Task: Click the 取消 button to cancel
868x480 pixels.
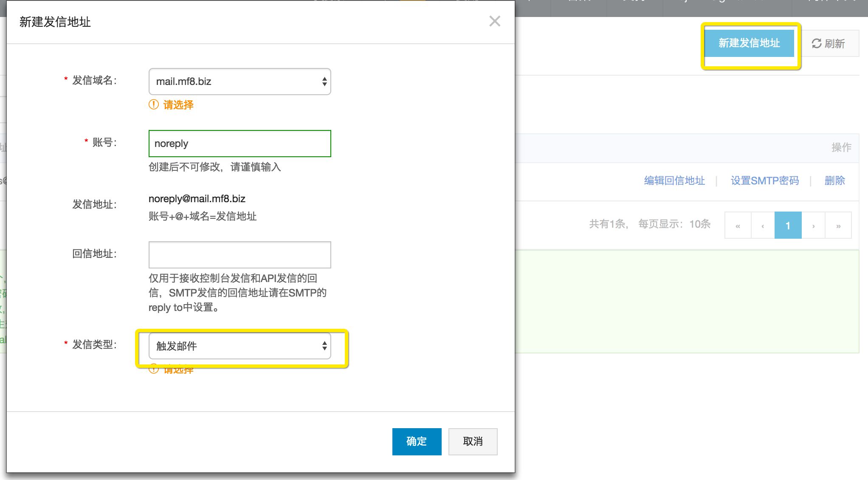Action: (x=473, y=441)
